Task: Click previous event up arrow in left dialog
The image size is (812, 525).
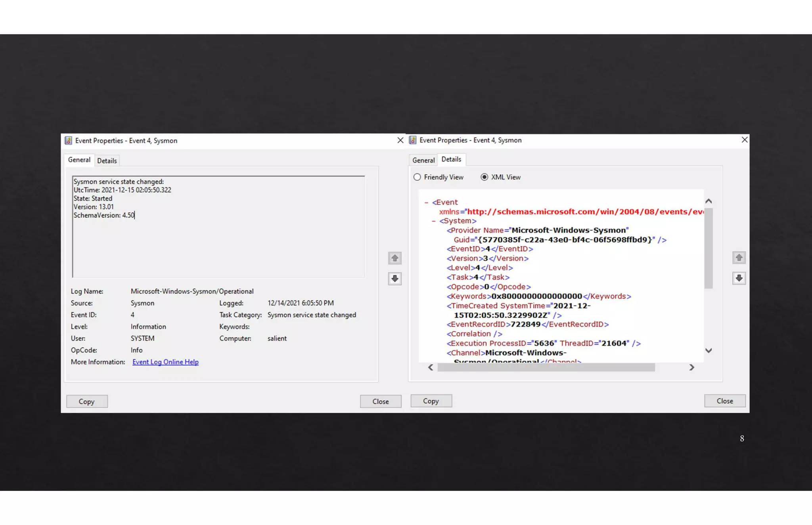Action: [395, 258]
